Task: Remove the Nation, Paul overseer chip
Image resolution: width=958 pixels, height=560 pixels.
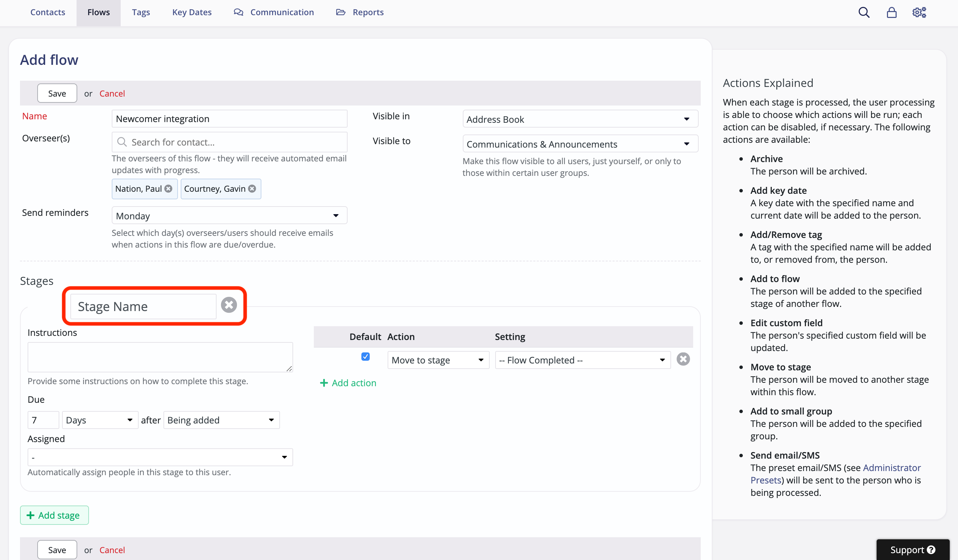Action: coord(168,189)
